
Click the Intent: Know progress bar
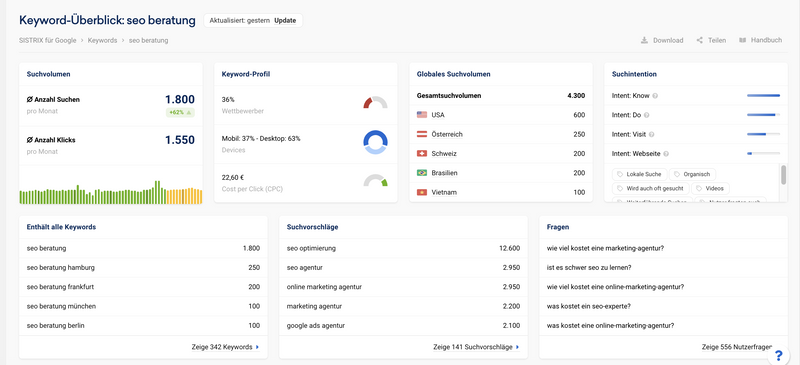(x=763, y=95)
